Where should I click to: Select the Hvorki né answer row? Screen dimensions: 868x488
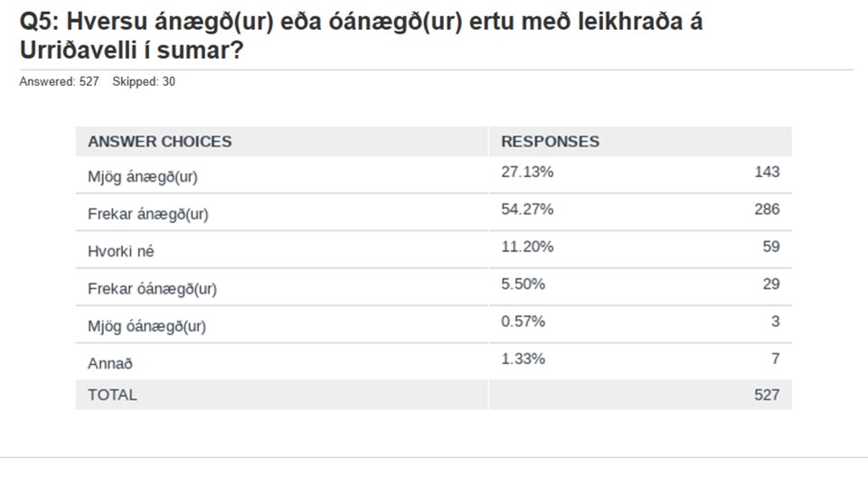click(433, 250)
